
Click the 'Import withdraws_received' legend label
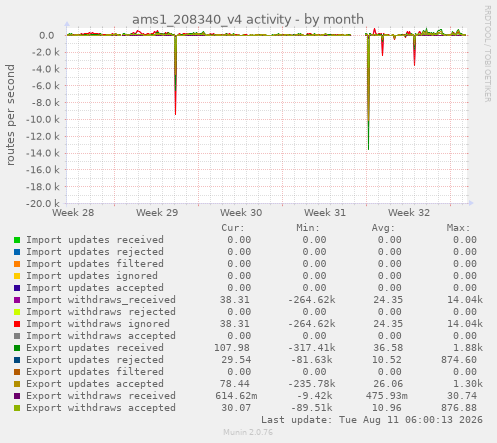(101, 300)
